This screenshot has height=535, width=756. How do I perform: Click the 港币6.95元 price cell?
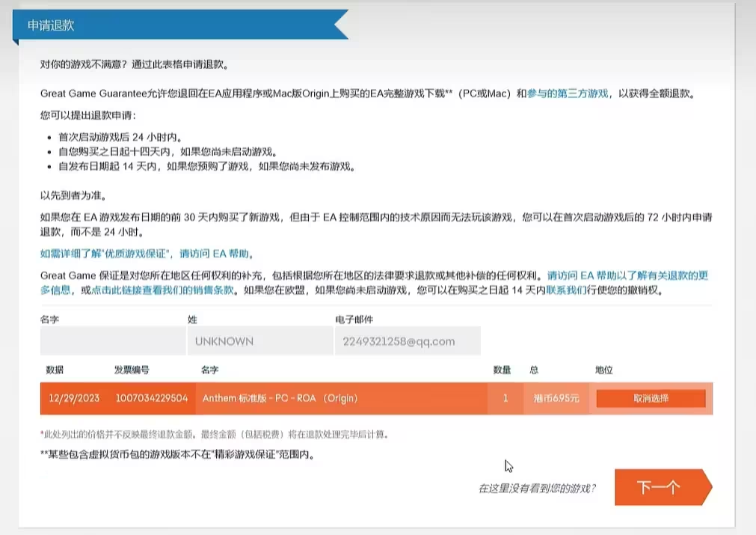[x=552, y=398]
